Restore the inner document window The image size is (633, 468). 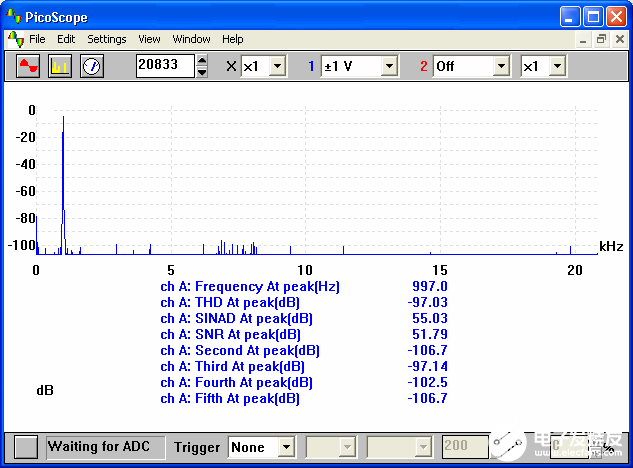tap(601, 40)
